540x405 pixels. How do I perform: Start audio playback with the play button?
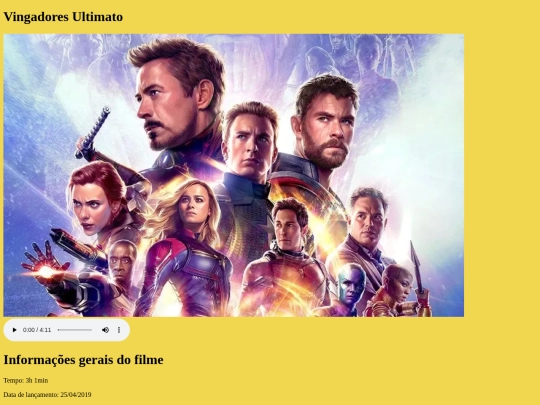point(14,330)
